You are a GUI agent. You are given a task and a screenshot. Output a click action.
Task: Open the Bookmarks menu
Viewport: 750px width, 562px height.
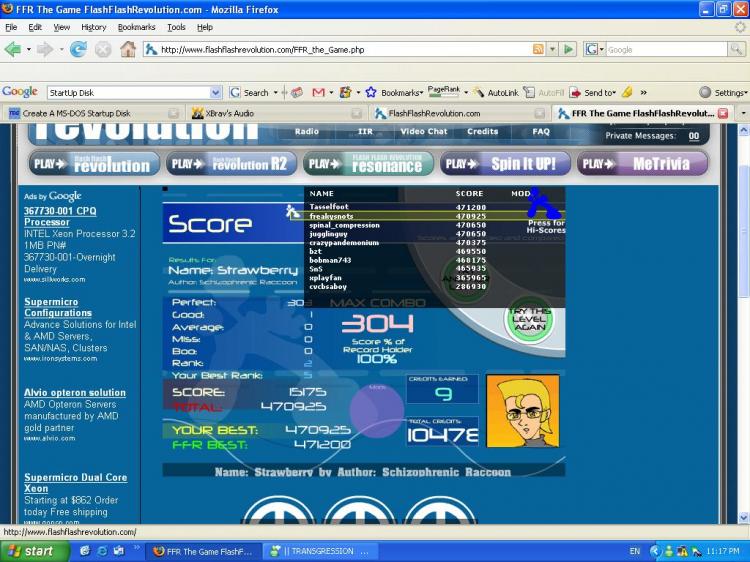136,27
